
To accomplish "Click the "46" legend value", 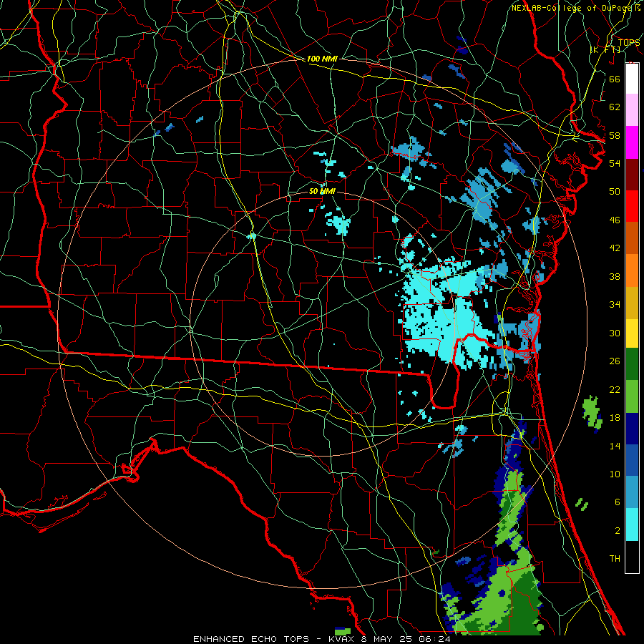I will click(615, 220).
